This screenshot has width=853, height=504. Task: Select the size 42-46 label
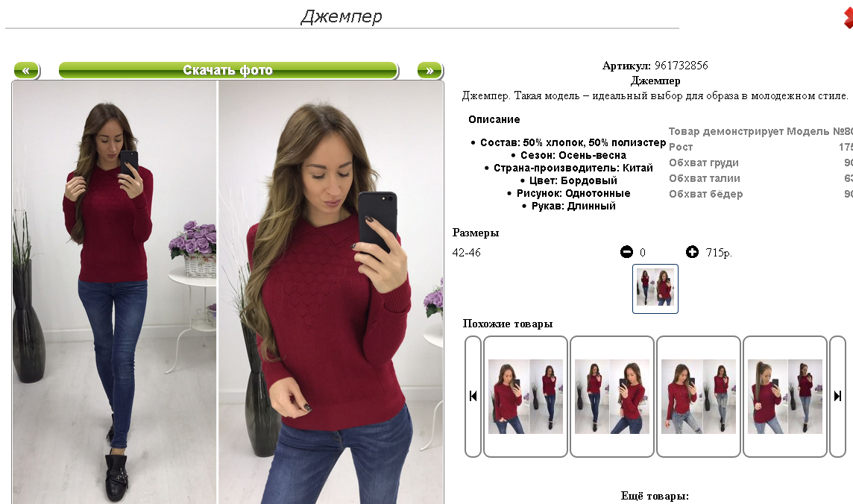coord(466,252)
